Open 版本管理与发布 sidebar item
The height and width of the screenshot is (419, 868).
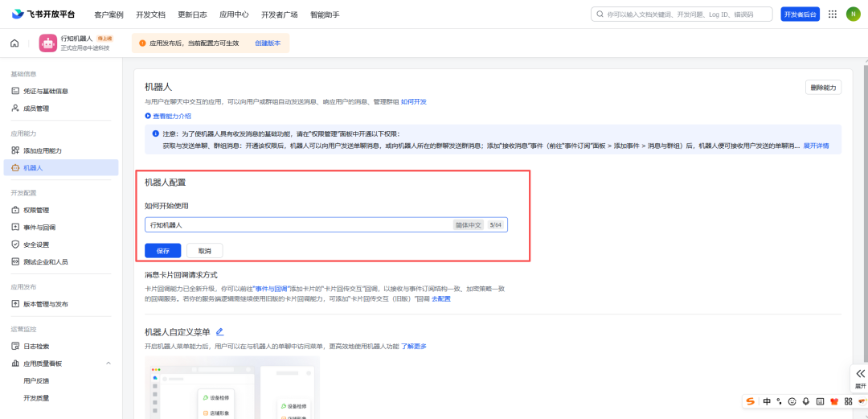[x=61, y=304]
